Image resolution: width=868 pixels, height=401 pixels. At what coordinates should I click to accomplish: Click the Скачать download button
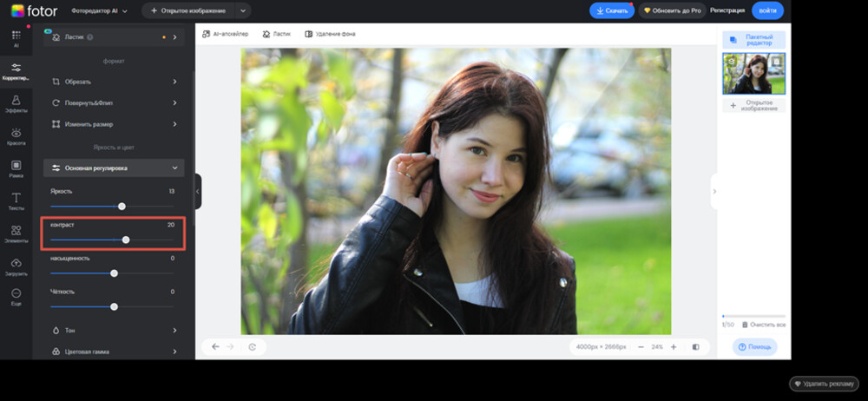coord(612,10)
